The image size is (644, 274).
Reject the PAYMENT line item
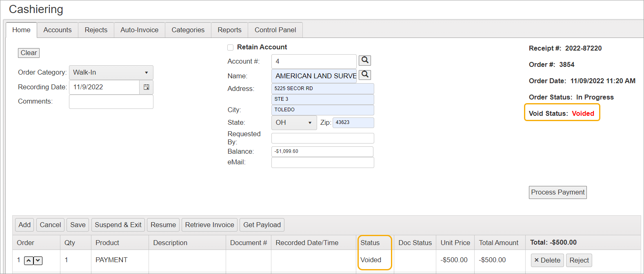coord(579,260)
